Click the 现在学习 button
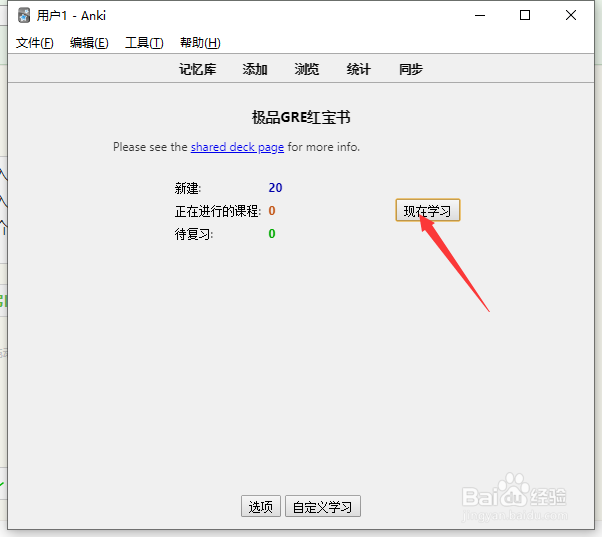 click(x=428, y=210)
